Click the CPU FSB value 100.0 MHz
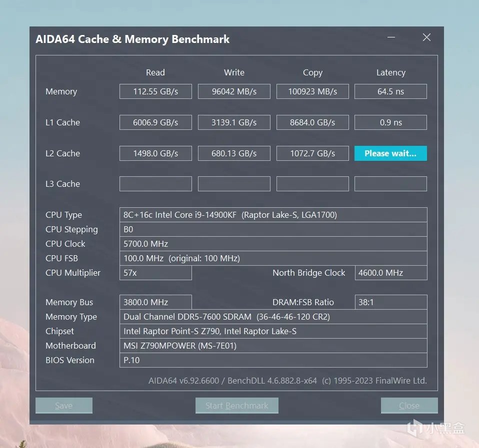Image resolution: width=479 pixels, height=448 pixels. (x=273, y=258)
